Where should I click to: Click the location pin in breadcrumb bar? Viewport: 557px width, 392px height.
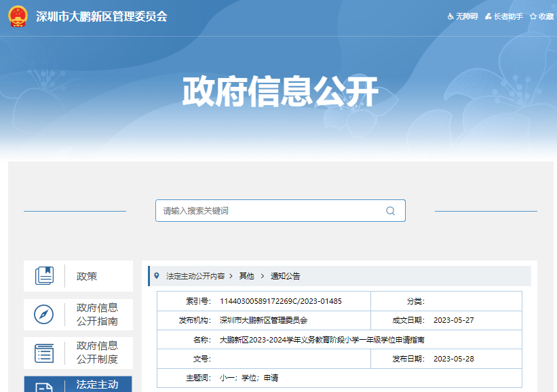tap(157, 276)
